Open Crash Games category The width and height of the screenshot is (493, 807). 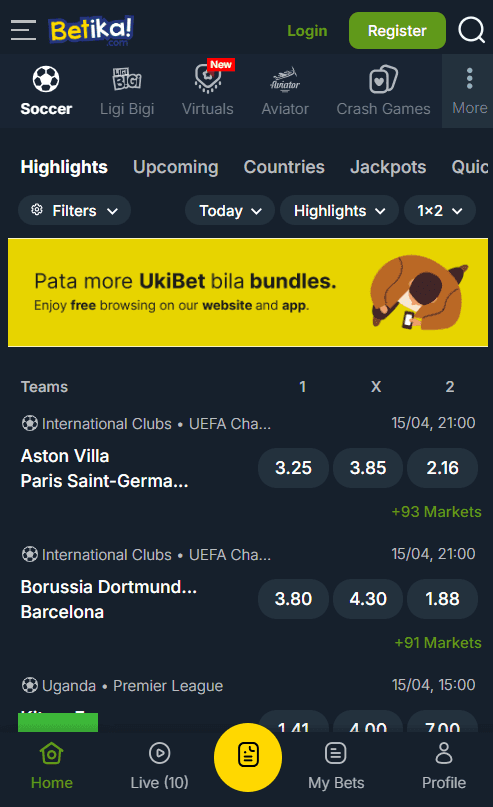(383, 91)
